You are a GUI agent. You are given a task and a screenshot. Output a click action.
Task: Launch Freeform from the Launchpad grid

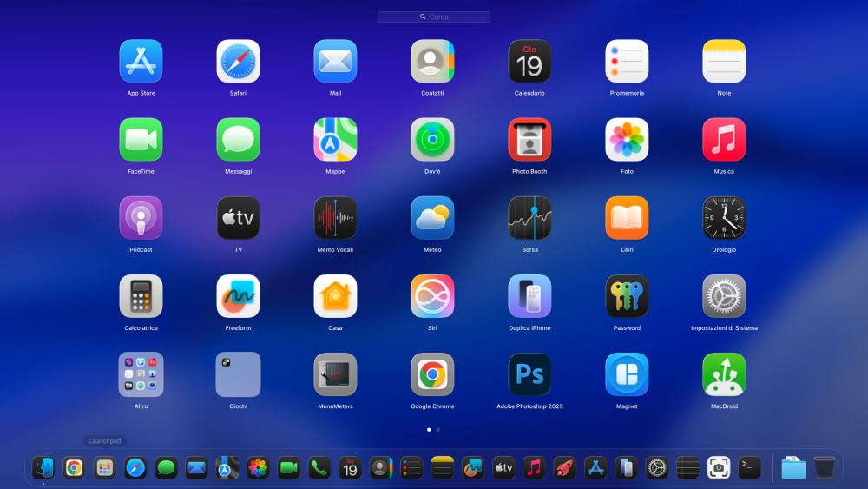point(238,296)
